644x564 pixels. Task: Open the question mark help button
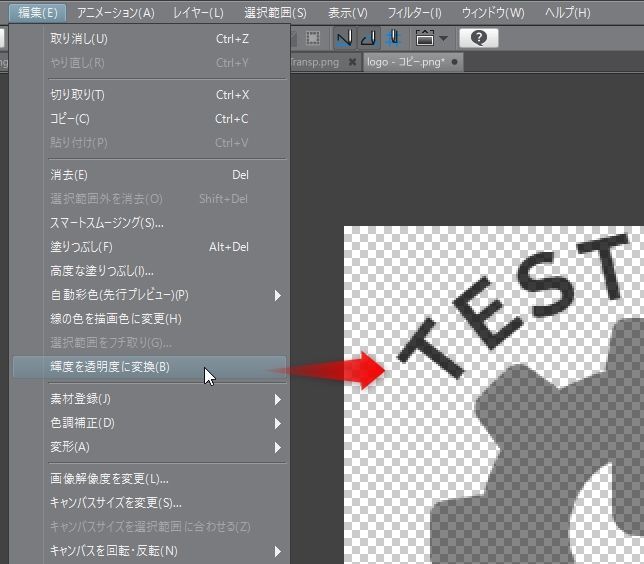click(x=478, y=38)
